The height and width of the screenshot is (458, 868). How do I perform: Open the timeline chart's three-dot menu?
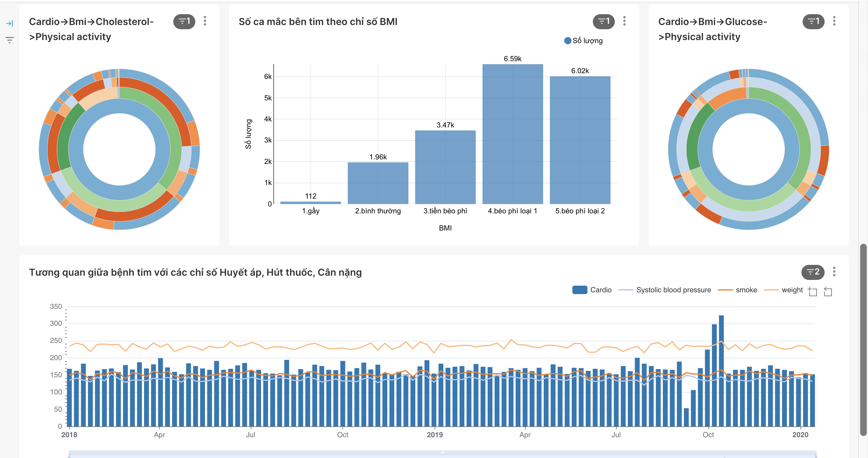tap(834, 272)
